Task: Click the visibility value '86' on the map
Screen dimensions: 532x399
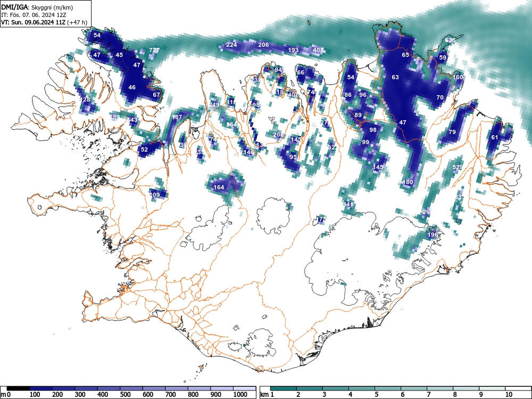Action: (x=348, y=95)
